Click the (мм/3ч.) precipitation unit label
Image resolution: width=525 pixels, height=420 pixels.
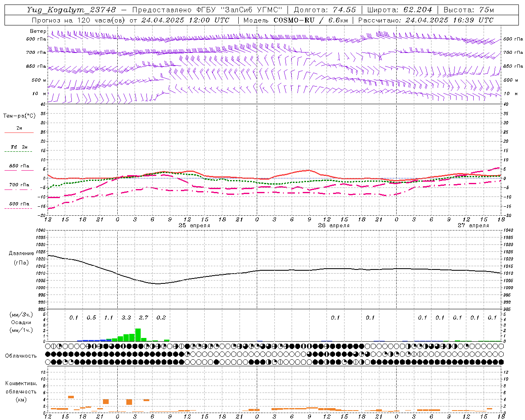tap(21, 315)
